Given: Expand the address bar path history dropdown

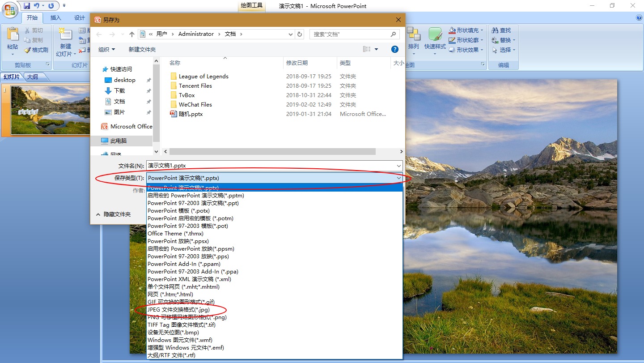Looking at the screenshot, I should [291, 34].
